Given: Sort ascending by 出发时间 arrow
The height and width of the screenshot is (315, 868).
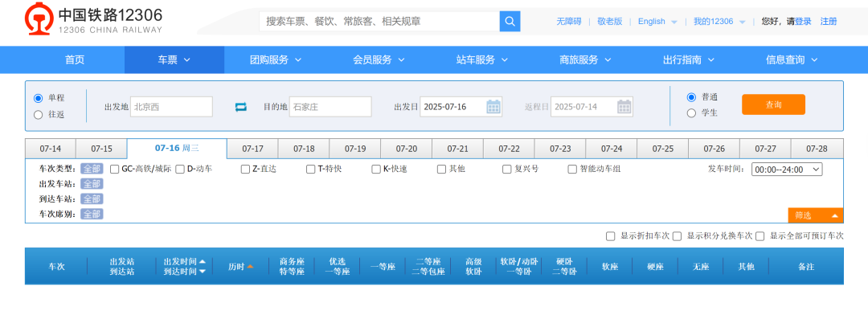Looking at the screenshot, I should click(x=202, y=261).
